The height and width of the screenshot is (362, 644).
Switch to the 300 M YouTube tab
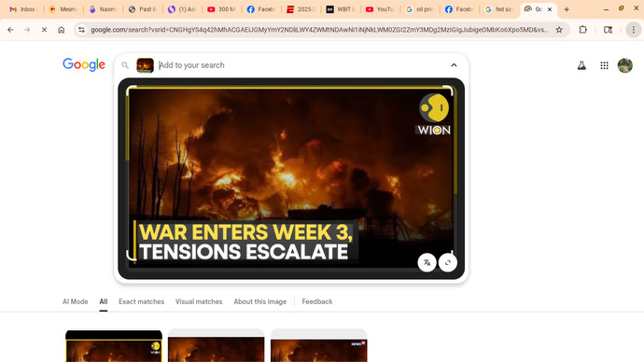click(x=222, y=9)
